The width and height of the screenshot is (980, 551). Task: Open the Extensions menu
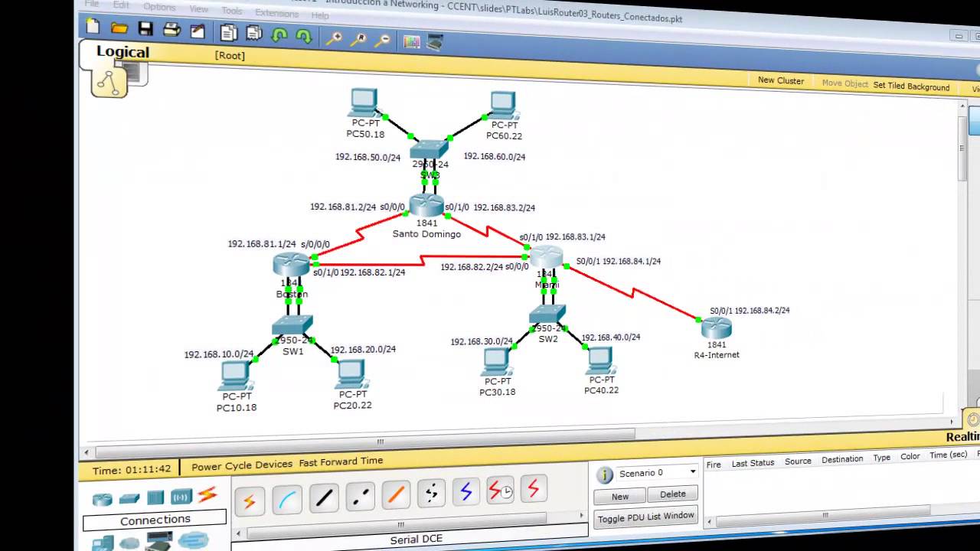coord(276,12)
